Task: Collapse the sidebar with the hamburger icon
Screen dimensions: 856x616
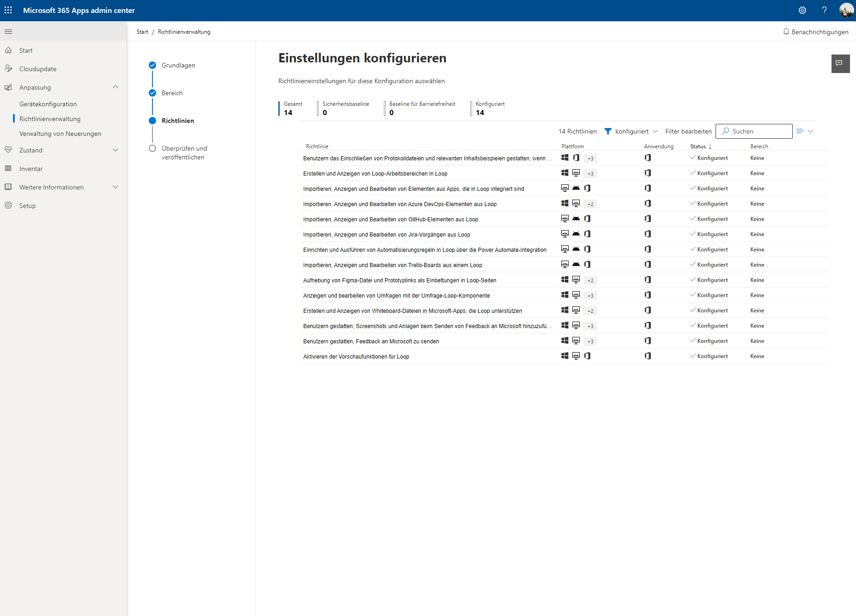Action: pos(8,31)
